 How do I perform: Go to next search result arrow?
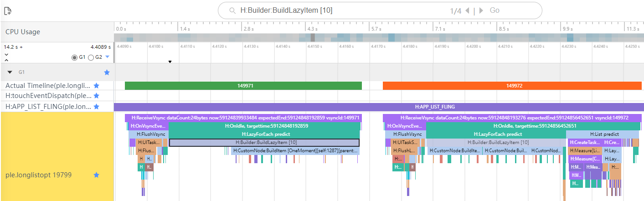tap(481, 10)
